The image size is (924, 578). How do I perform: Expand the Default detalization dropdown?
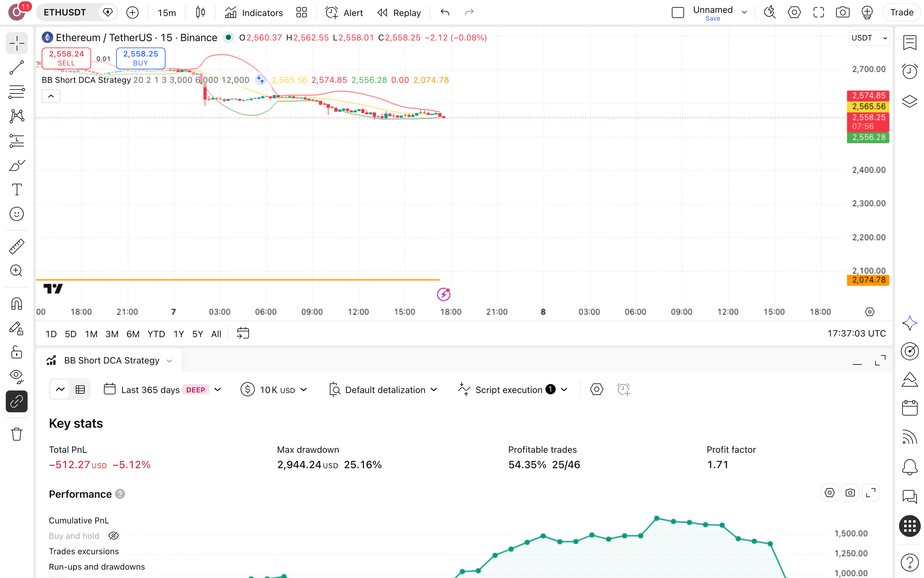[383, 390]
